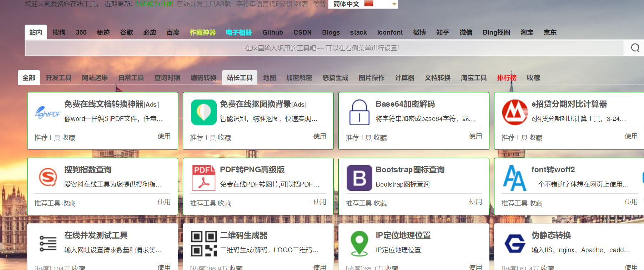Click the font转woff2 blue AA icon
The height and width of the screenshot is (270, 644).
tap(515, 178)
